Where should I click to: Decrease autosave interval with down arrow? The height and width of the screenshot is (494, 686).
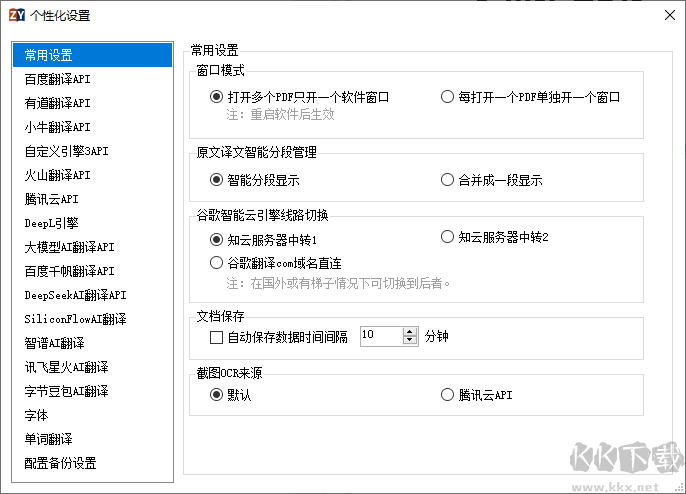(410, 340)
